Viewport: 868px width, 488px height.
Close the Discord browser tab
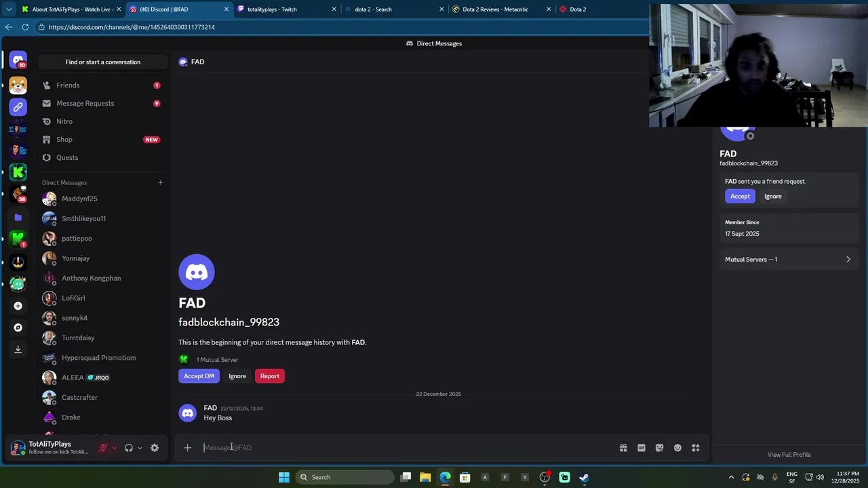point(226,9)
